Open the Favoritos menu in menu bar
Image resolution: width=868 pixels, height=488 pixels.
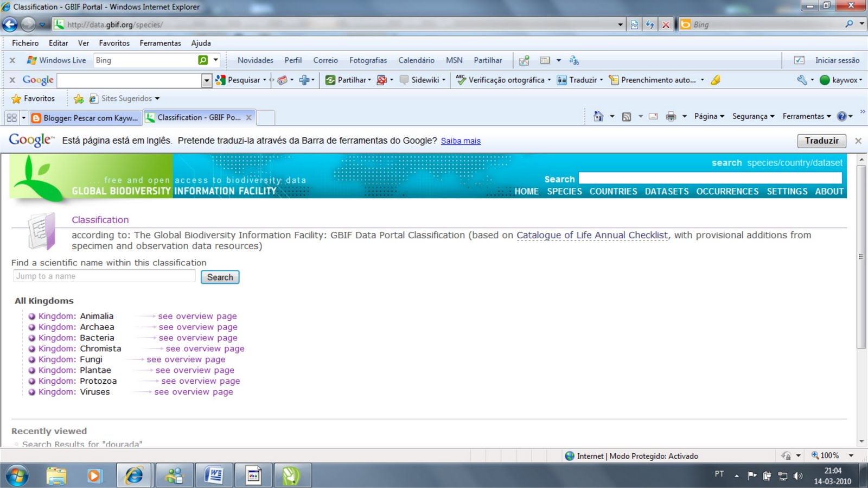click(114, 43)
